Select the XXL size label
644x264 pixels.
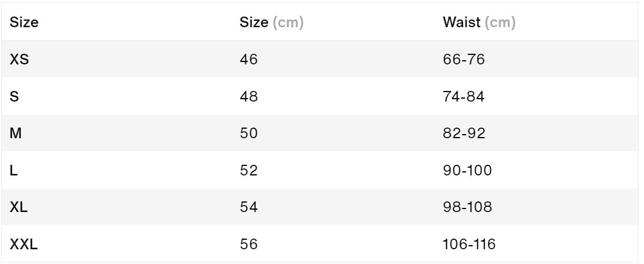pos(24,245)
